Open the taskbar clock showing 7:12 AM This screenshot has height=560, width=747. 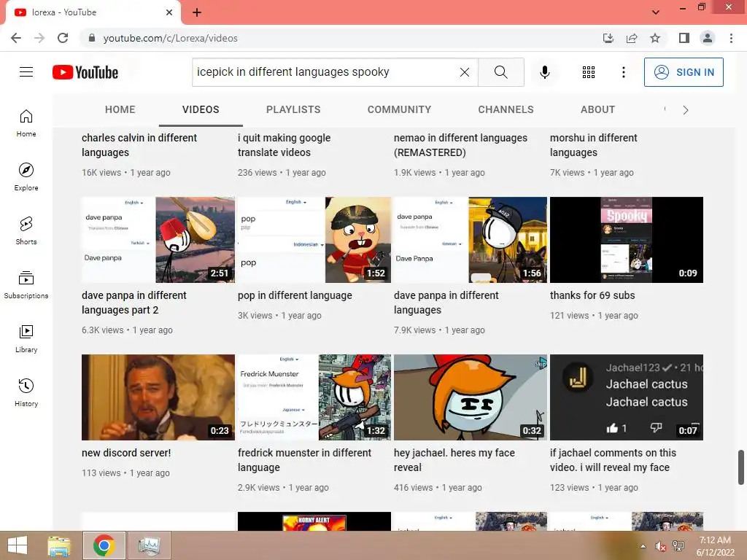pos(715,545)
